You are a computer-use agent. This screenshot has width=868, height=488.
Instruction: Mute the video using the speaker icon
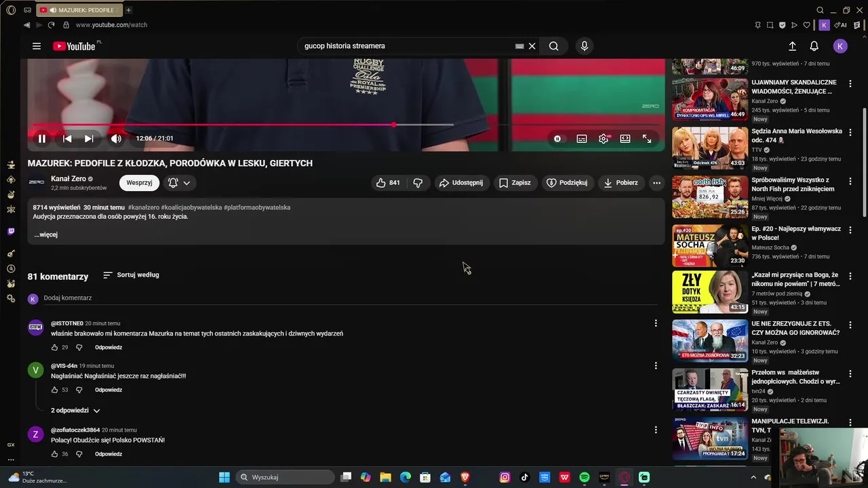click(x=116, y=138)
